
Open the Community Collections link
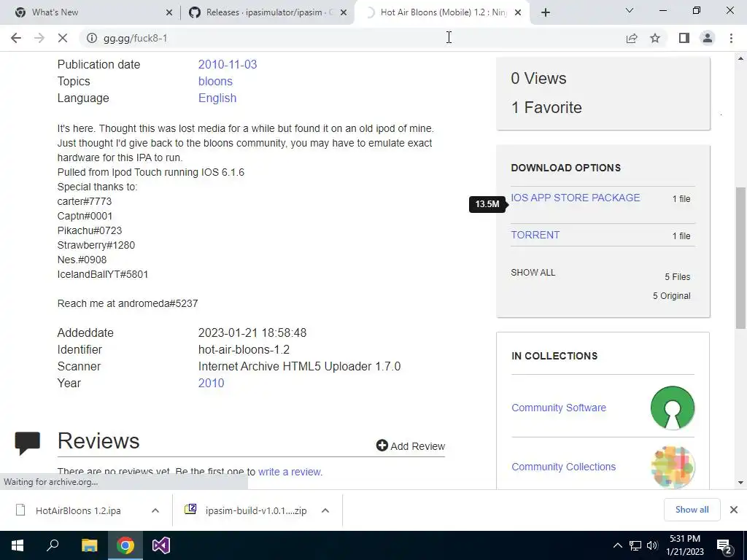pyautogui.click(x=563, y=467)
